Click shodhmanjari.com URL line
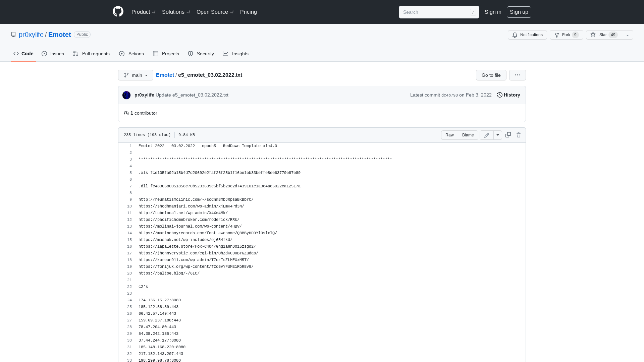644x362 pixels. click(x=191, y=206)
